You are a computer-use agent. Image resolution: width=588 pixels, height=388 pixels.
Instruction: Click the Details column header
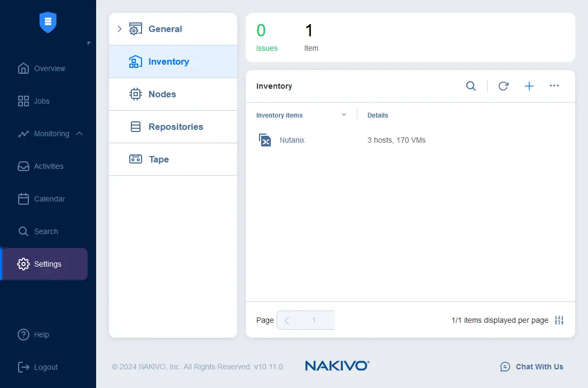point(378,115)
